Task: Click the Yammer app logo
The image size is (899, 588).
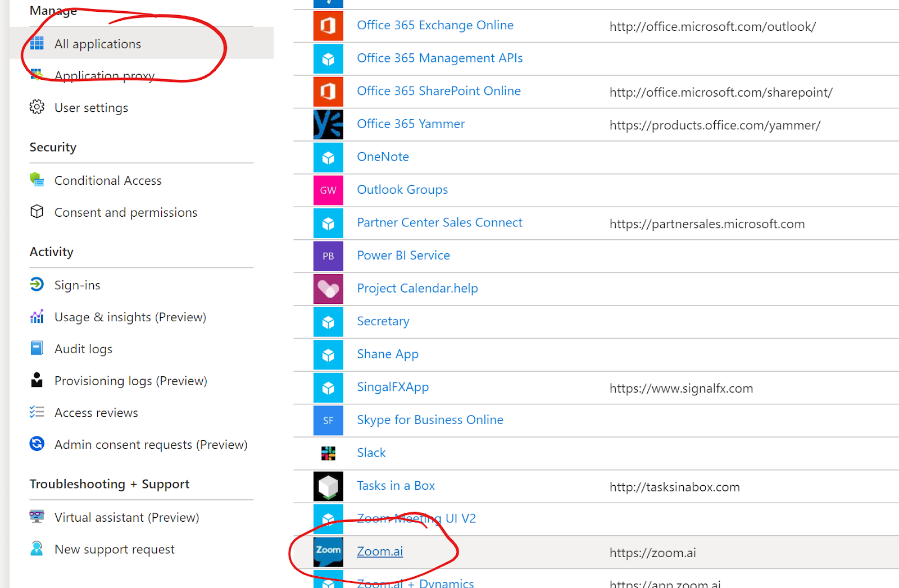Action: pos(328,125)
